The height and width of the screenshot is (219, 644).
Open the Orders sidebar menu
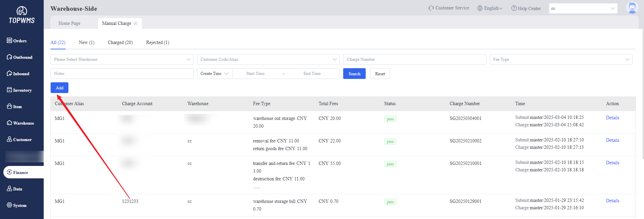[x=17, y=41]
